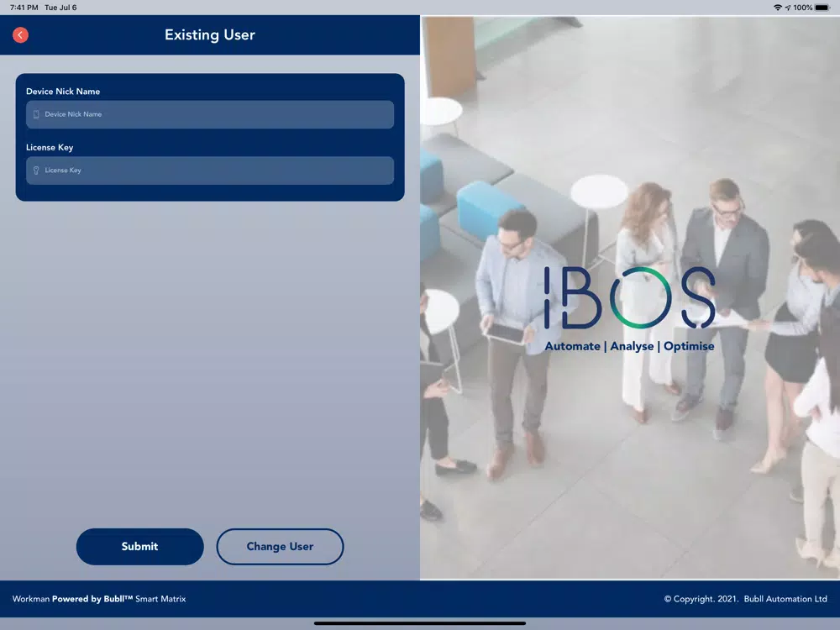Click the Automate | Analyse | Optimise tagline

click(x=629, y=346)
